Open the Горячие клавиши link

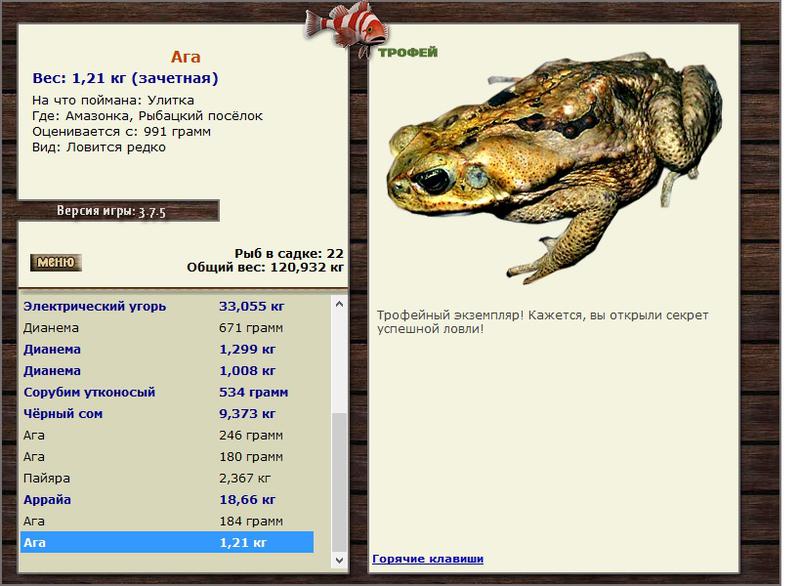[428, 558]
